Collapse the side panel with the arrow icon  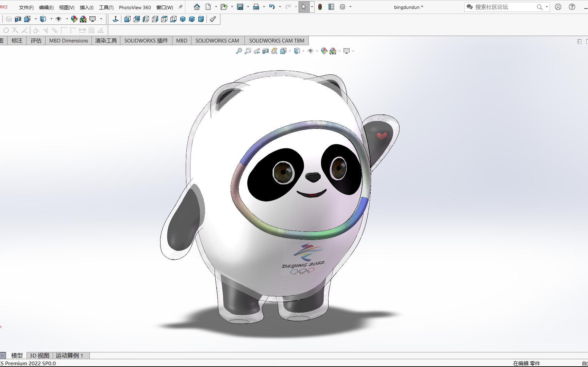[x=579, y=41]
